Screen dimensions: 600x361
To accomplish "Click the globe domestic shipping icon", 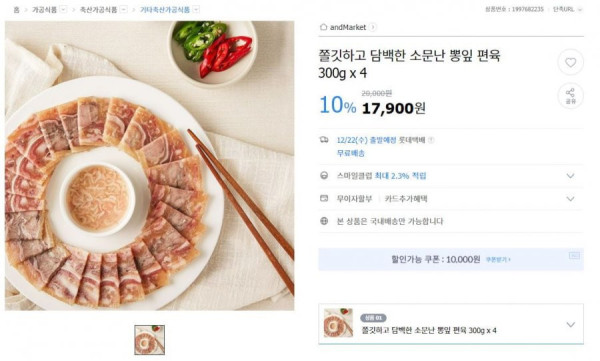I will [x=324, y=221].
